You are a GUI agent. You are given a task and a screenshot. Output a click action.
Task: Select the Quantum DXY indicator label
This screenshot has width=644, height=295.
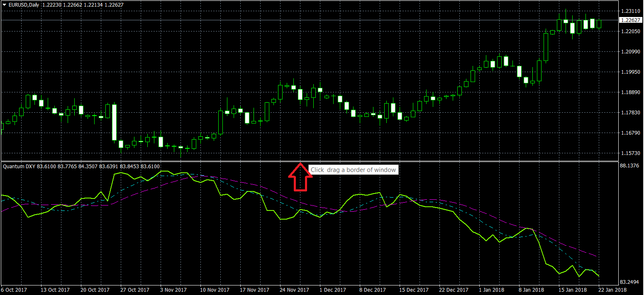19,166
